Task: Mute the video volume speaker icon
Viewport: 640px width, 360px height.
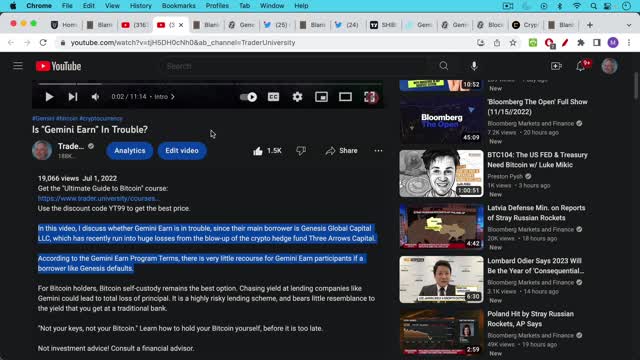Action: click(96, 97)
